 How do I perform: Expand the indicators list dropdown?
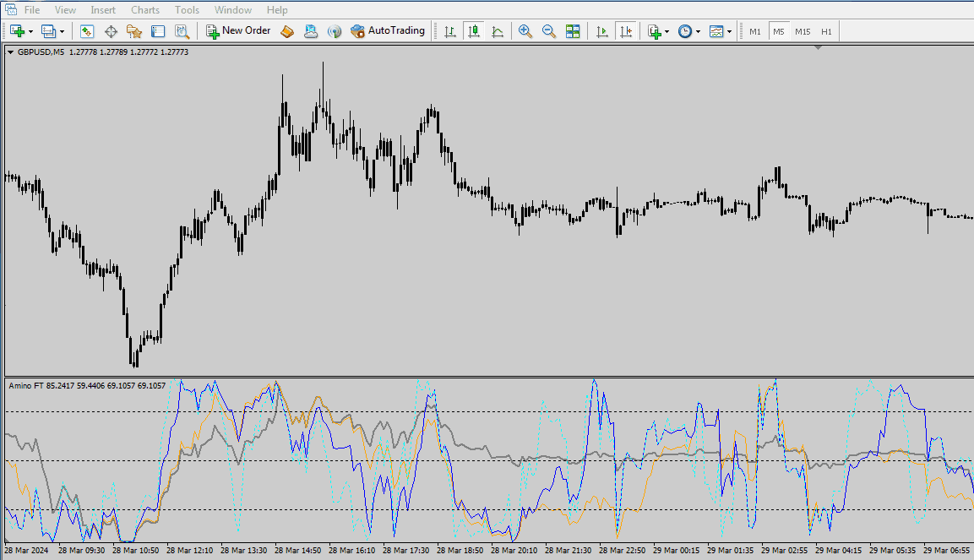click(667, 31)
